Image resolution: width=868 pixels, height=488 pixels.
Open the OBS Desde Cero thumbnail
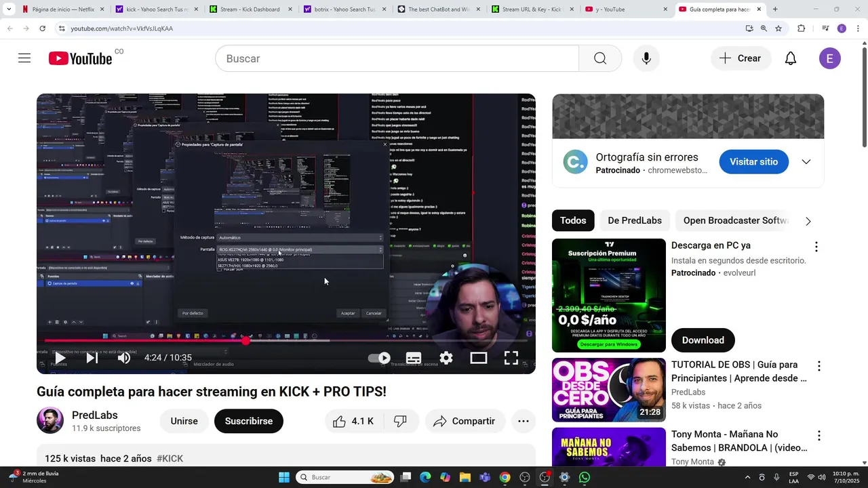[x=609, y=390]
